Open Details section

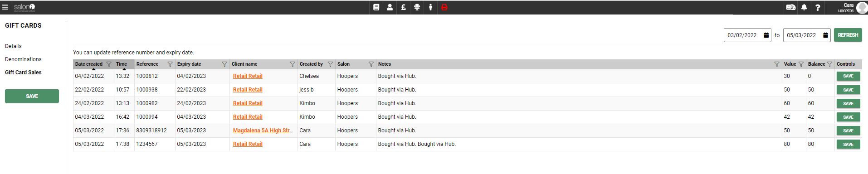pyautogui.click(x=13, y=46)
